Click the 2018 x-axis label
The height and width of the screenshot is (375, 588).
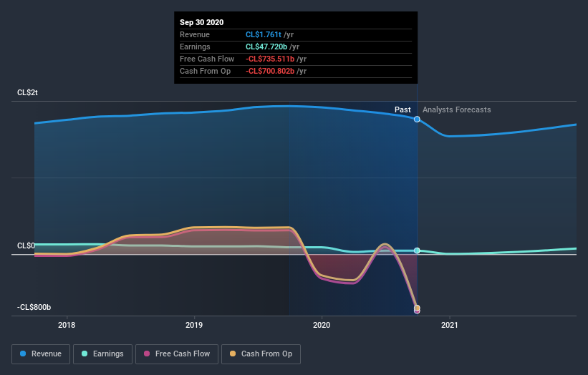(x=67, y=325)
